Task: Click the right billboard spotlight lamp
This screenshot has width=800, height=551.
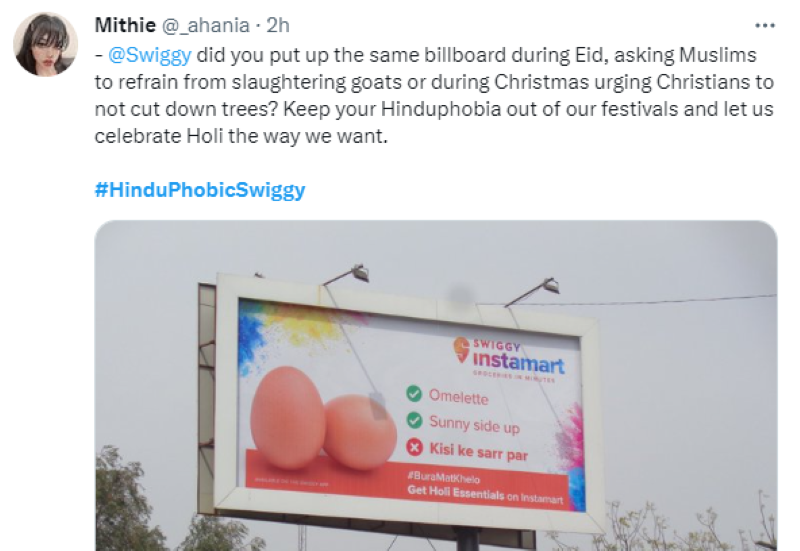Action: click(x=551, y=285)
